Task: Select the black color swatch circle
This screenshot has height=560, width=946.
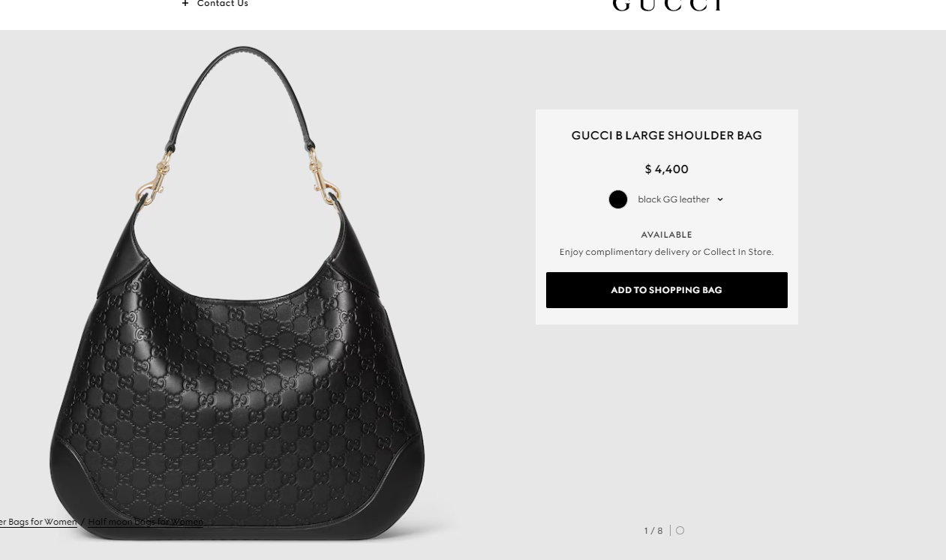Action: [x=618, y=199]
